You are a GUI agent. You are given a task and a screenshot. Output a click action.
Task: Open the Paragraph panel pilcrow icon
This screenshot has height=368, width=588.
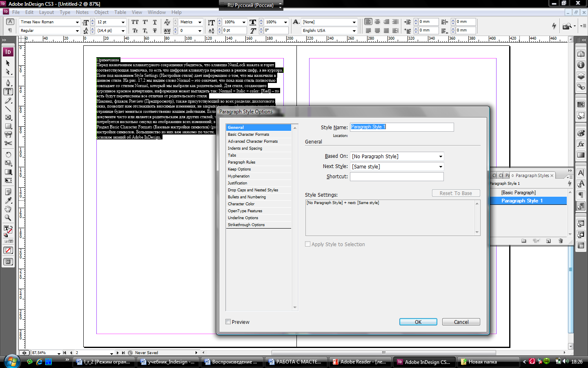coord(581,195)
